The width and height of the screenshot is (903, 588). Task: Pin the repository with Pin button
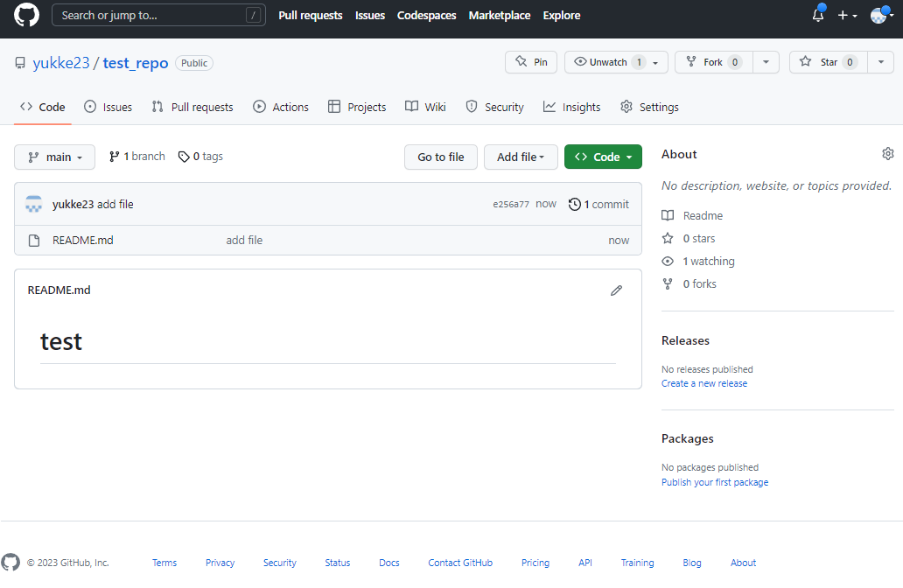click(x=531, y=62)
